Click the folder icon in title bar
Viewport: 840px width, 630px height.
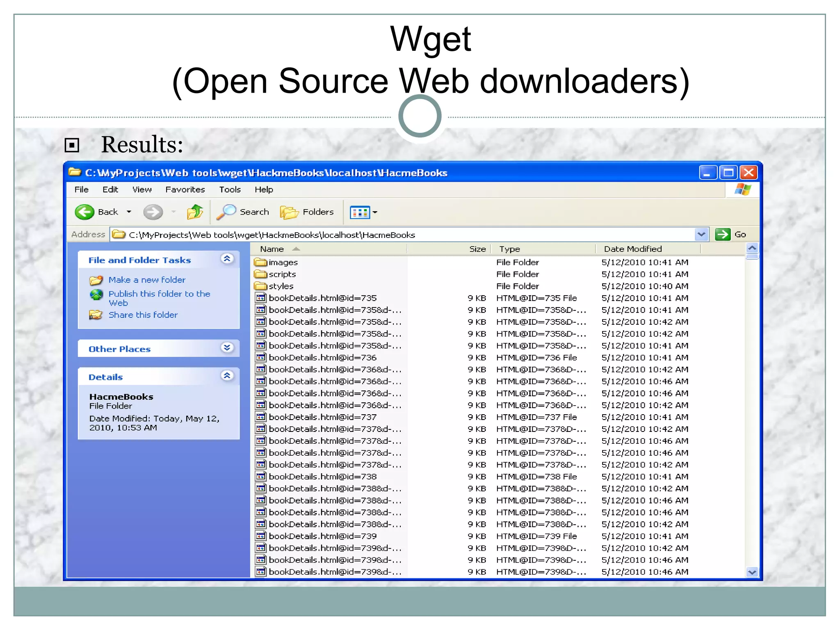75,172
